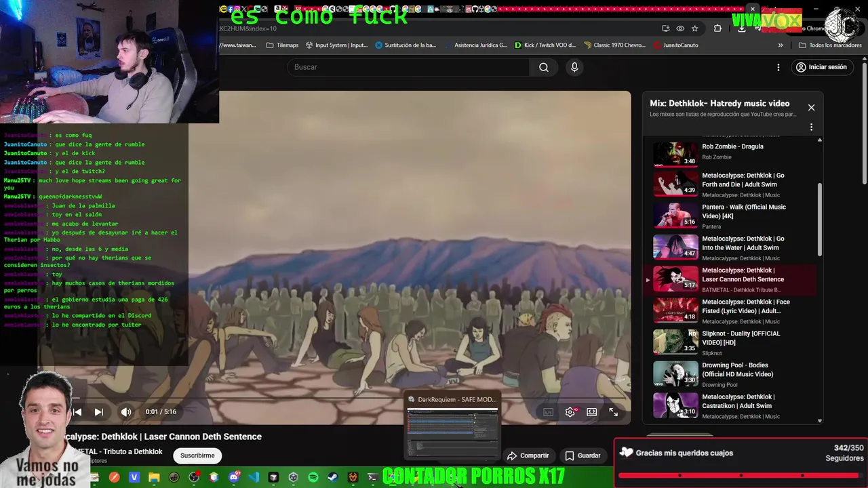Focus the Buscar search field
Viewport: 868px width, 488px height.
[x=408, y=67]
